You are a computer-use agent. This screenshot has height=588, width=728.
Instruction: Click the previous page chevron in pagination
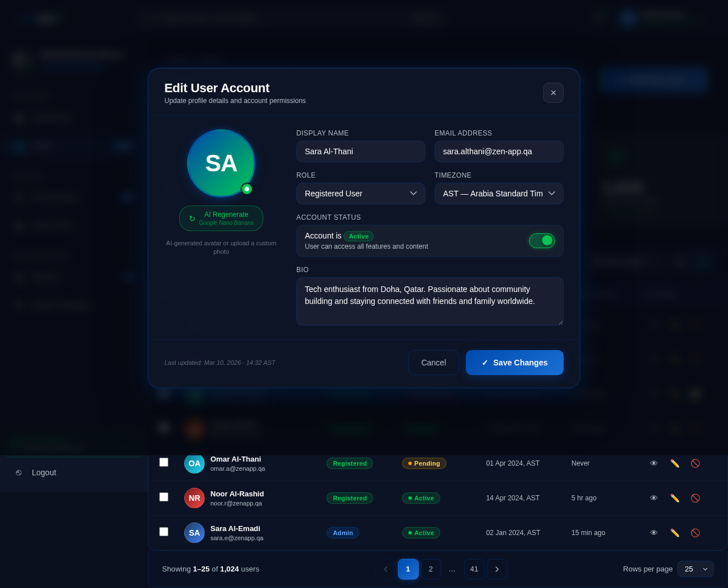386,569
